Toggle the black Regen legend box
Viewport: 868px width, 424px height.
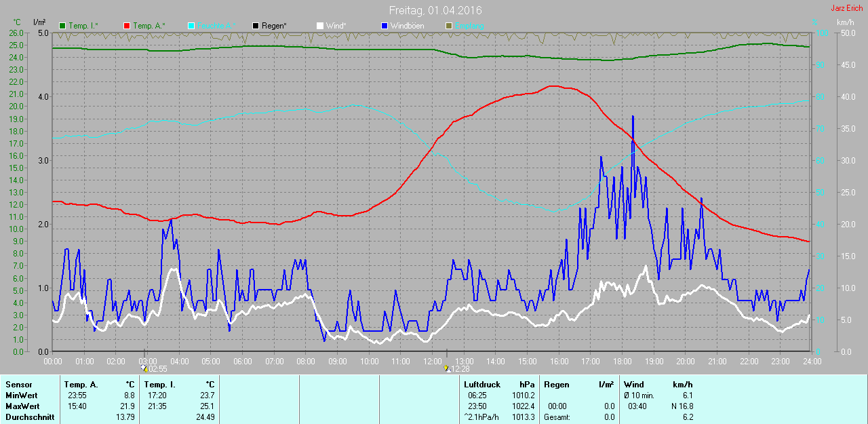click(256, 26)
